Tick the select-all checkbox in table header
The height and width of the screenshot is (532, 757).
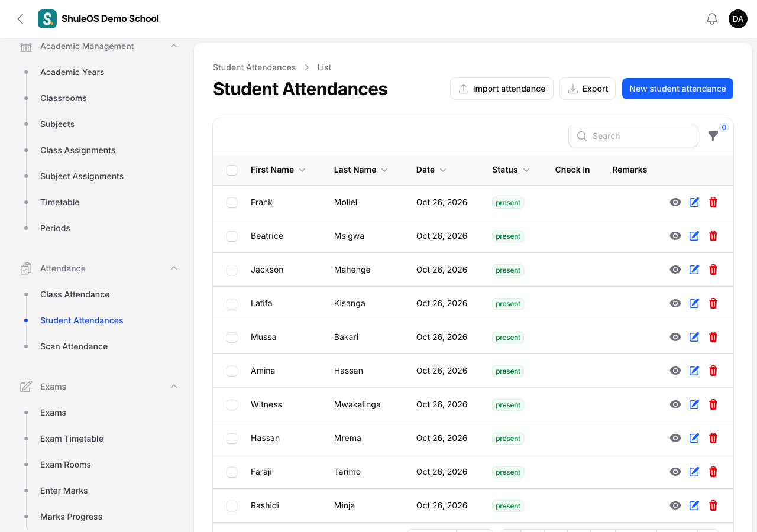(232, 170)
